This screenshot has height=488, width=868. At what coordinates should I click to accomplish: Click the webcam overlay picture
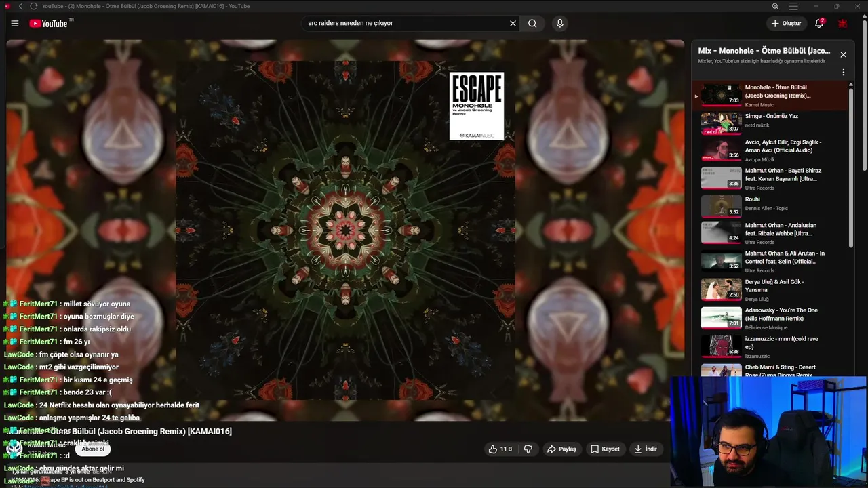(768, 432)
